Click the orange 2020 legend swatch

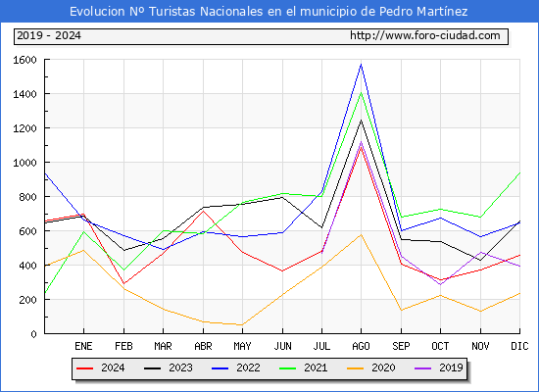[355, 368]
